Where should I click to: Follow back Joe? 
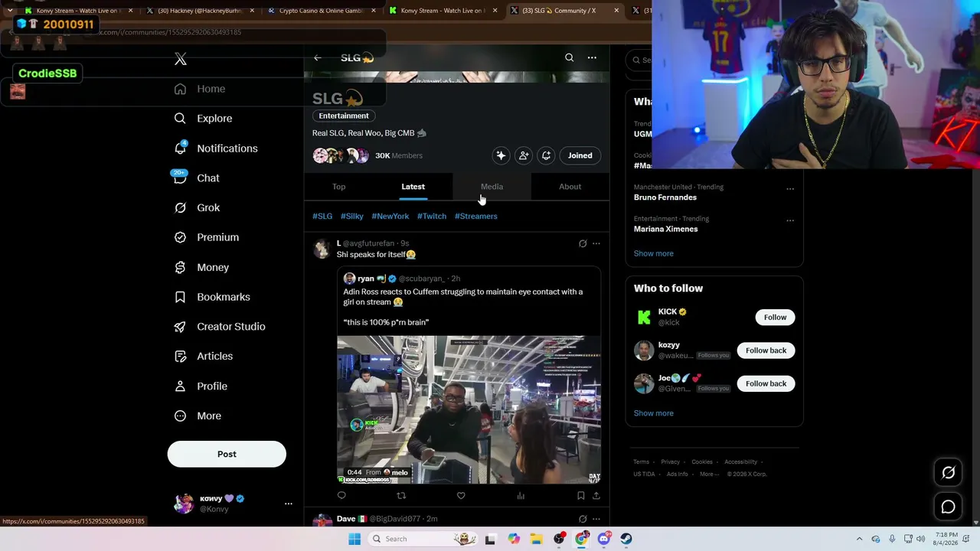[x=766, y=383]
